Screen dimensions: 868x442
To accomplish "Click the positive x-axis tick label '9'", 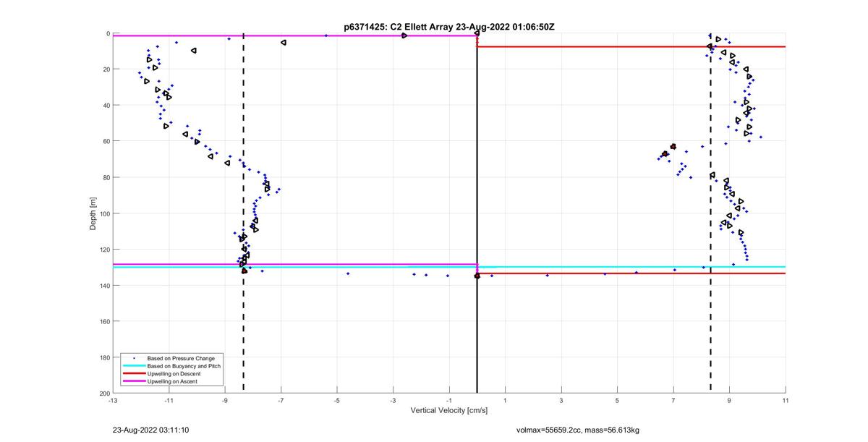I will tap(729, 400).
